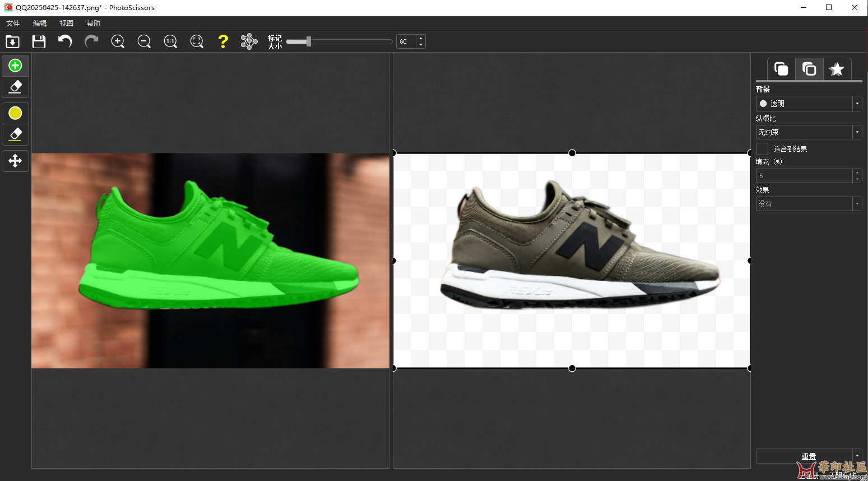Activate the move (four-arrow) tool
The image size is (868, 481).
click(x=15, y=161)
